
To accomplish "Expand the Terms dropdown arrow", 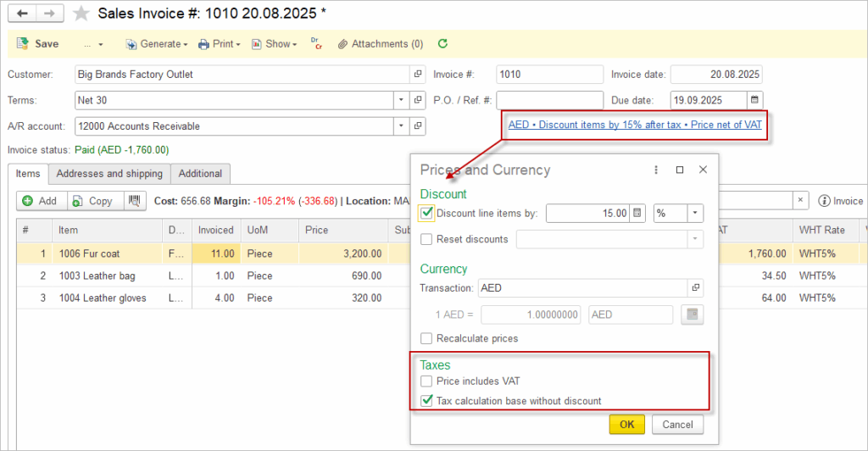I will (x=401, y=100).
